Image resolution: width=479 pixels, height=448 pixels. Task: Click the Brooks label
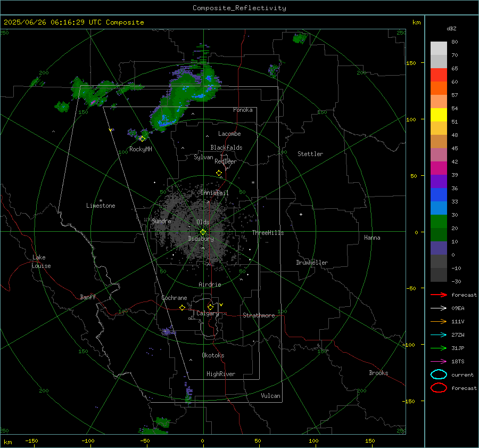(378, 373)
